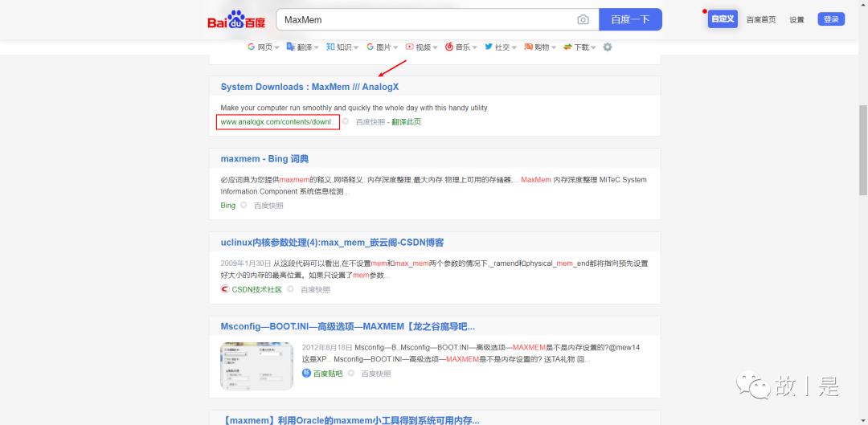Click the Msconfig result thumbnail image
This screenshot has height=425, width=868.
pos(257,366)
